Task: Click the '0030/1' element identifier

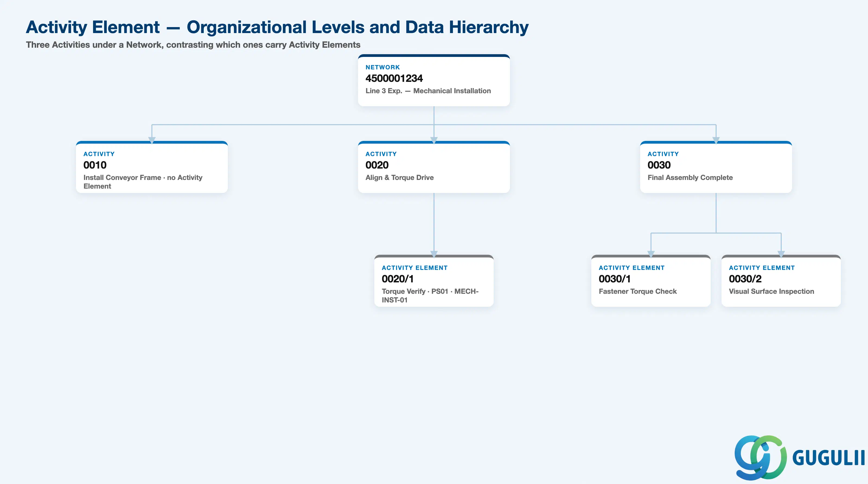Action: pos(614,279)
